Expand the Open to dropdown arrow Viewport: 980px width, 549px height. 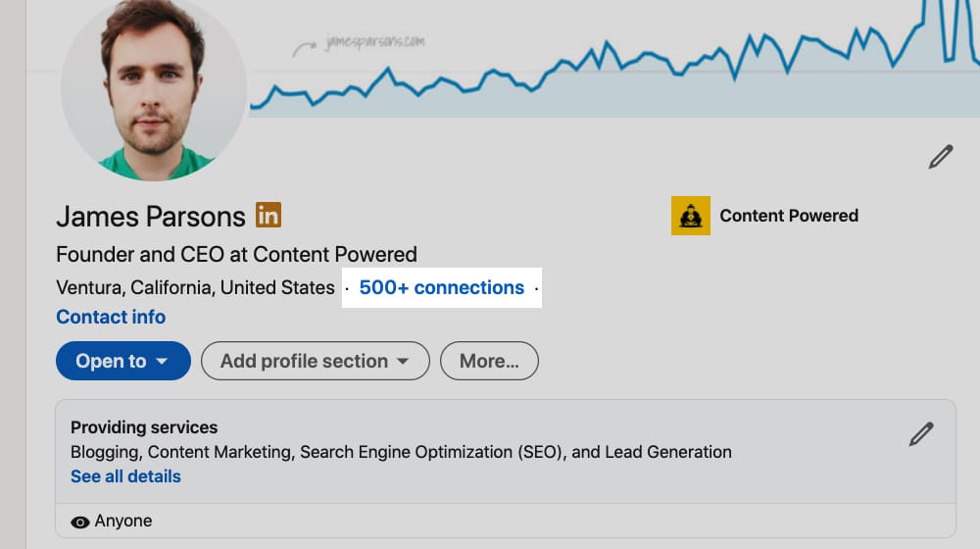click(x=162, y=361)
